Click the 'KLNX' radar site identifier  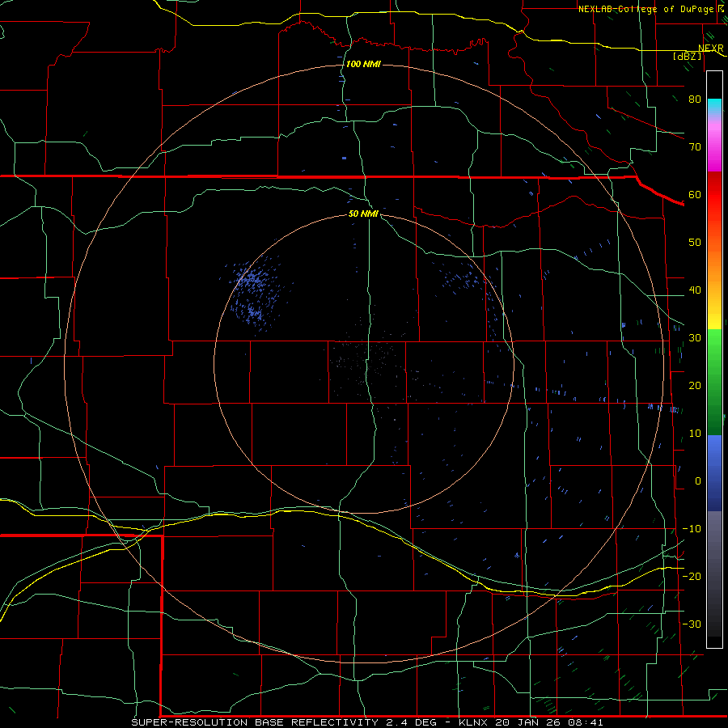(x=472, y=722)
